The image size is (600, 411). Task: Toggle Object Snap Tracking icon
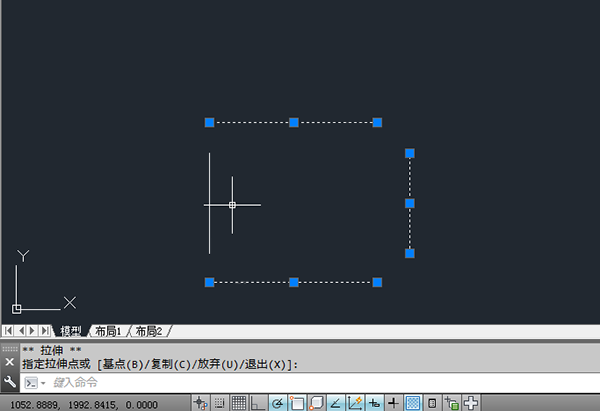[x=336, y=403]
